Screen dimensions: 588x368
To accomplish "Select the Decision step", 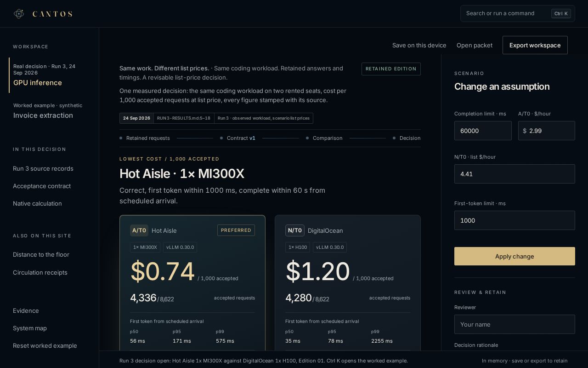I will click(x=407, y=138).
